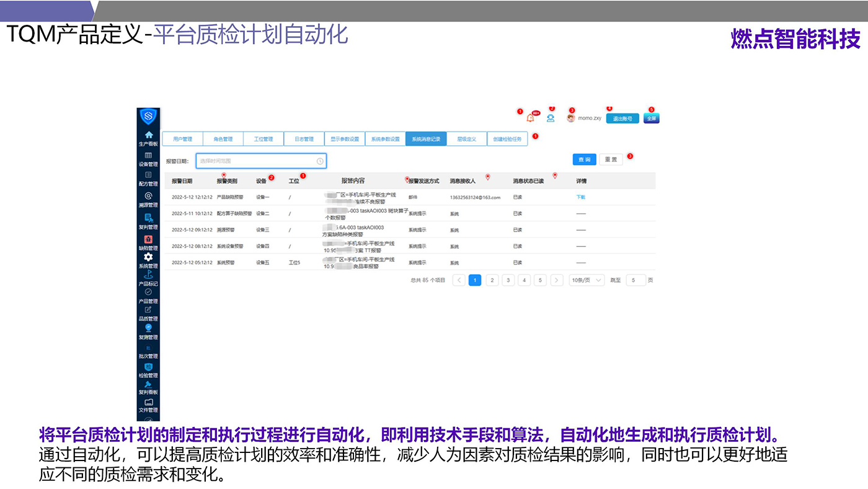The image size is (868, 489).
Task: Click the 缺陷管理 bug icon
Action: [x=148, y=240]
